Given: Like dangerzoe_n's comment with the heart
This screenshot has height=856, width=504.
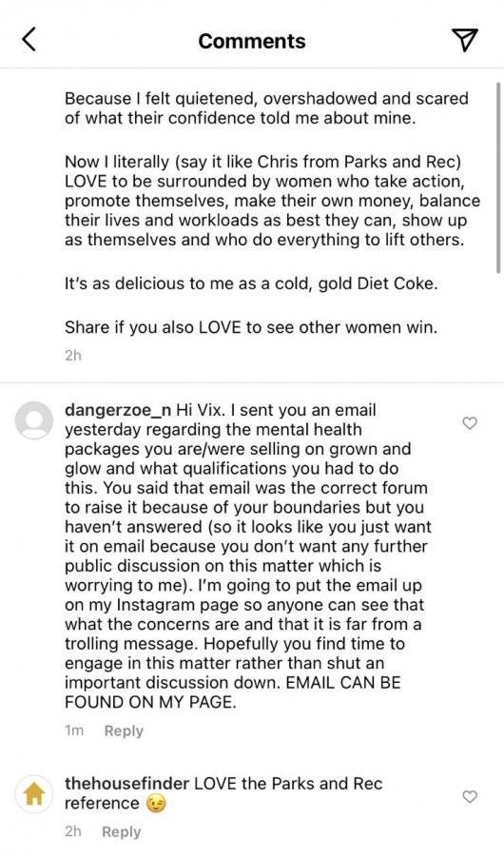Looking at the screenshot, I should pos(470,422).
